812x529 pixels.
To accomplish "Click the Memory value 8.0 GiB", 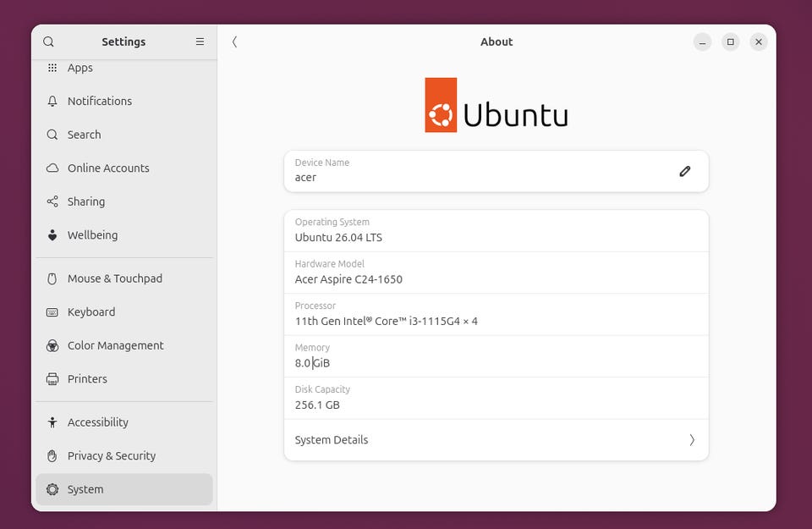I will pos(312,363).
